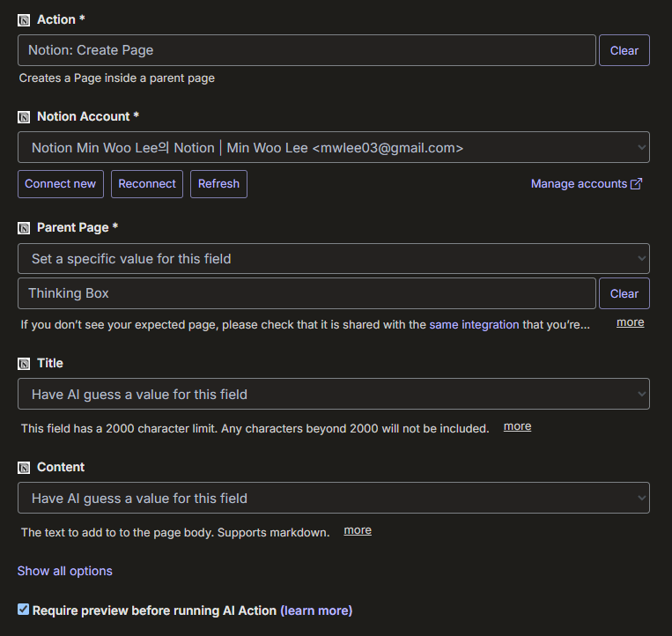The height and width of the screenshot is (636, 672).
Task: Click the Title field label
Action: 49,364
